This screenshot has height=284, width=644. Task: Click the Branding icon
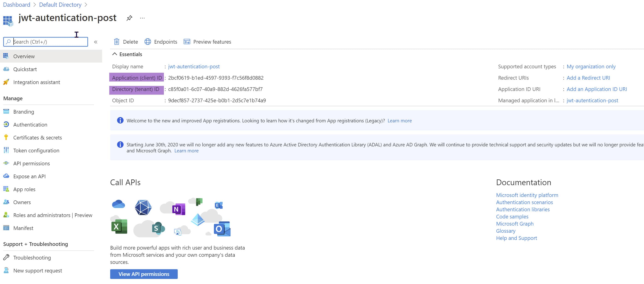(6, 112)
